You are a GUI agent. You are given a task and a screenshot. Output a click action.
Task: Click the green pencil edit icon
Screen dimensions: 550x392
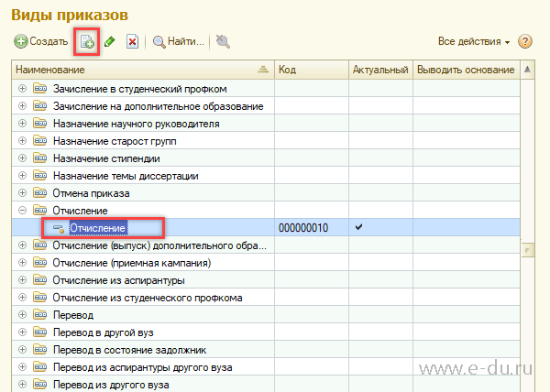[x=110, y=42]
